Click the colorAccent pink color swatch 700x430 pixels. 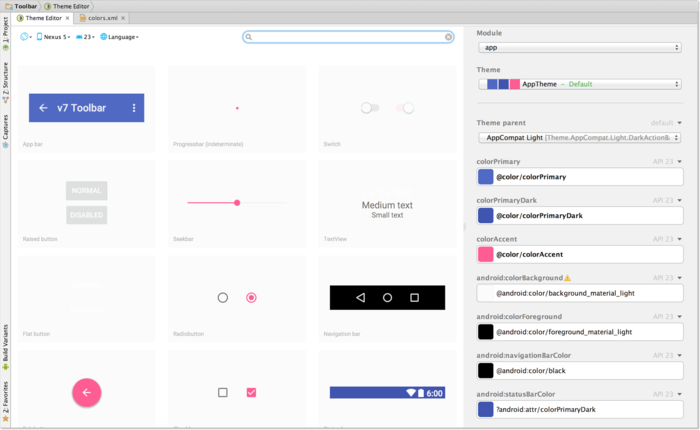coord(485,255)
